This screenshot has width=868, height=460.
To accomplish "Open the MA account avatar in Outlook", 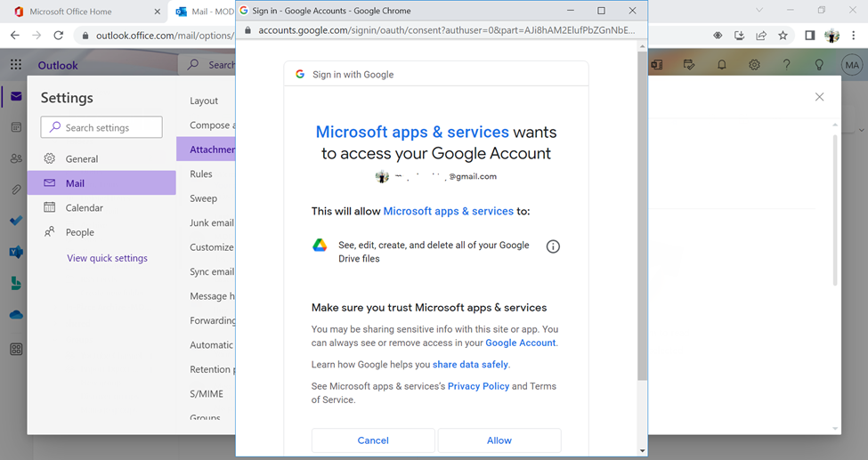I will [852, 65].
